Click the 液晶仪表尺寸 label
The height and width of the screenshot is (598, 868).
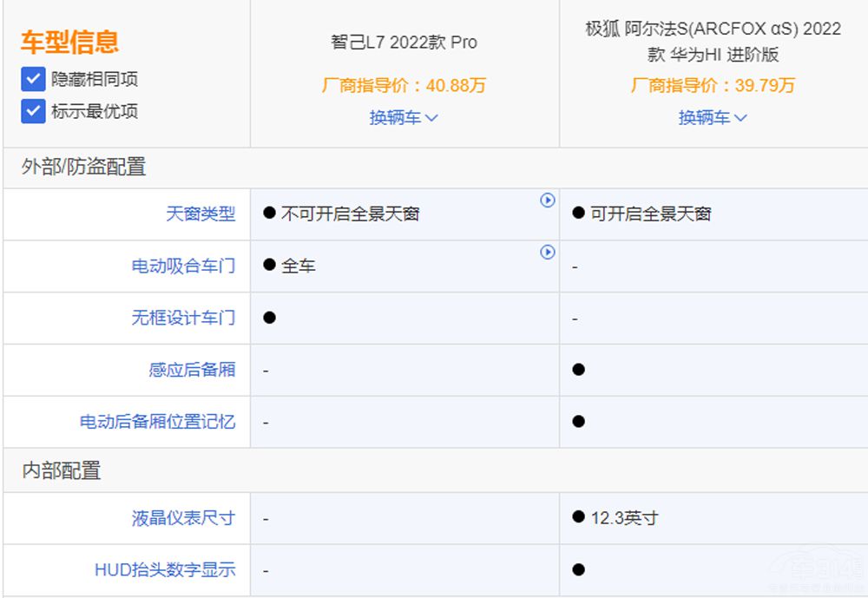183,519
